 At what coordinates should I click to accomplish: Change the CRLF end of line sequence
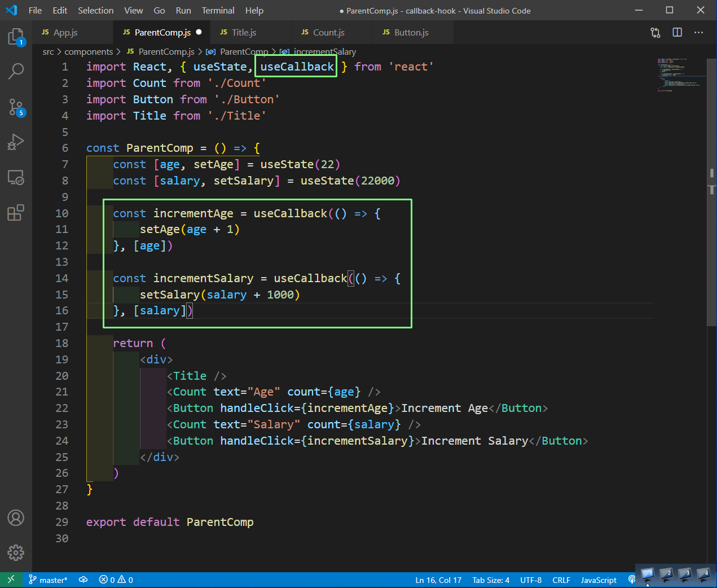coord(561,580)
